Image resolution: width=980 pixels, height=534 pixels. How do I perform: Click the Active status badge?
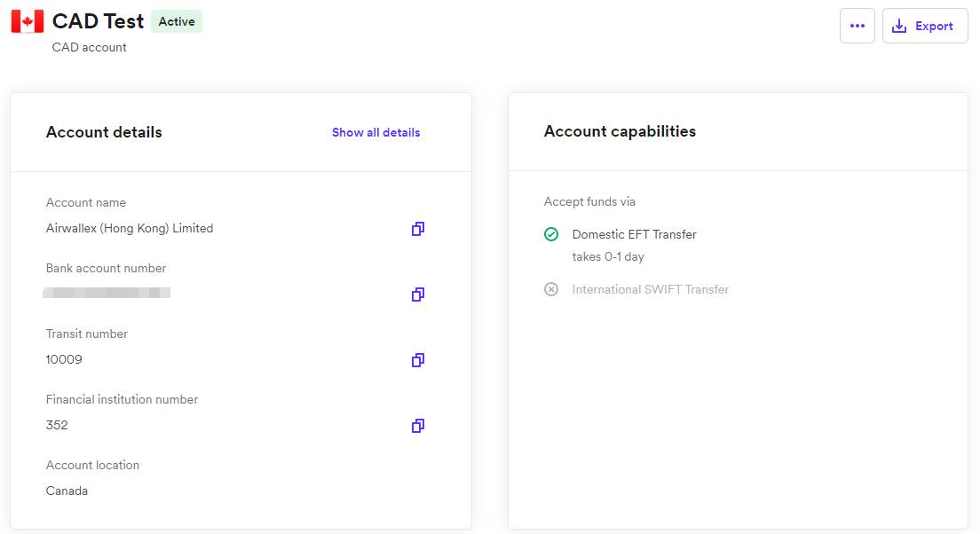[x=177, y=21]
